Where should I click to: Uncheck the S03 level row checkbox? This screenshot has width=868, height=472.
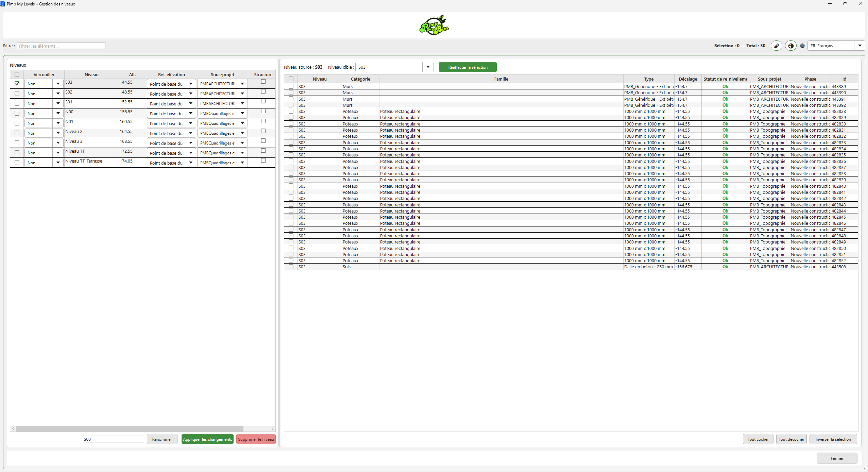point(17,84)
